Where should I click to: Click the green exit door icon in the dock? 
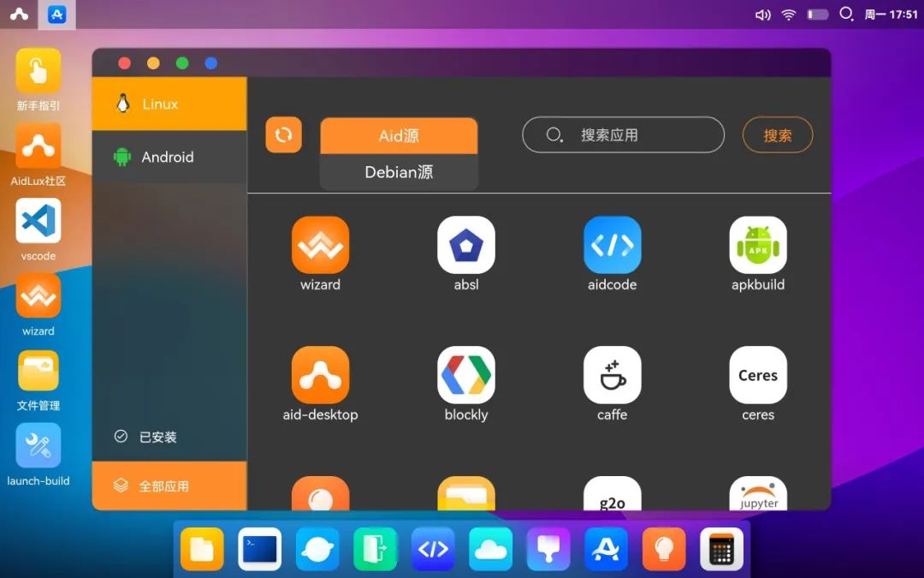click(x=376, y=550)
